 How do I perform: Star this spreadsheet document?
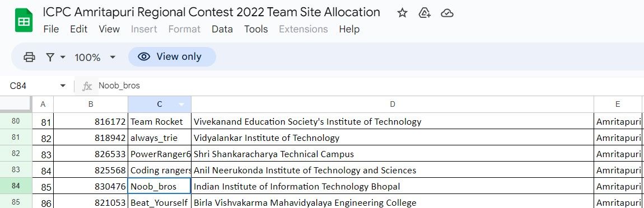tap(402, 13)
